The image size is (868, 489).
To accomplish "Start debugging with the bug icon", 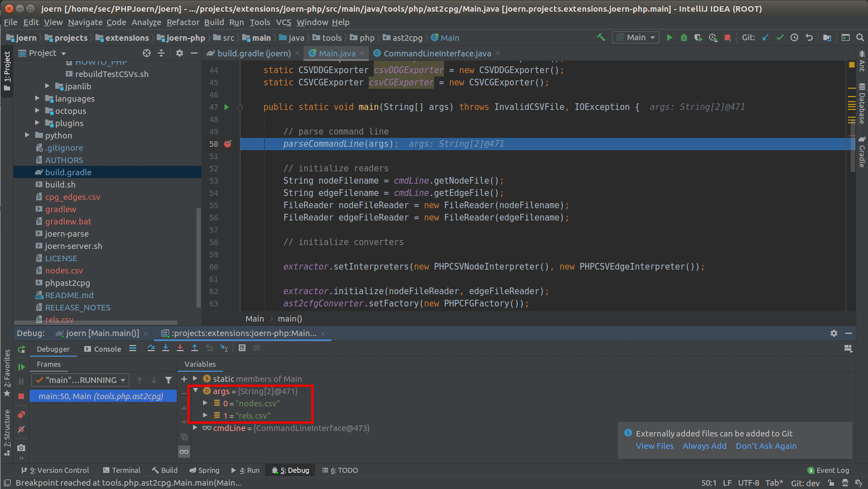I will point(684,37).
